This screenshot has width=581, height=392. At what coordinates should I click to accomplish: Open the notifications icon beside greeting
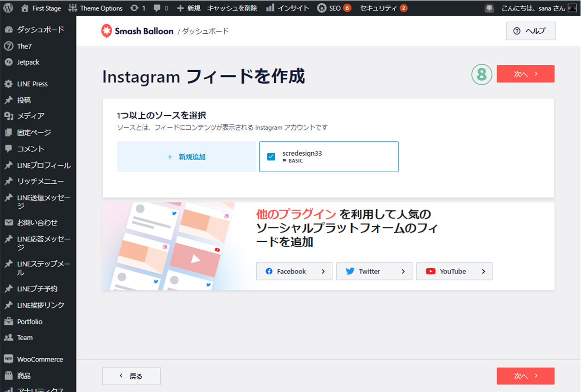pos(489,8)
